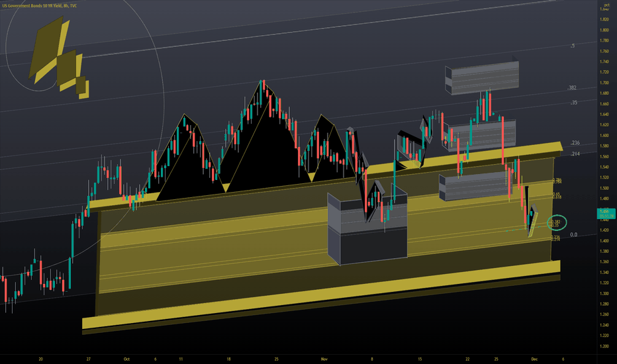Click the 11 date on the time axis
Screen dimensions: 617x364
pyautogui.click(x=181, y=359)
